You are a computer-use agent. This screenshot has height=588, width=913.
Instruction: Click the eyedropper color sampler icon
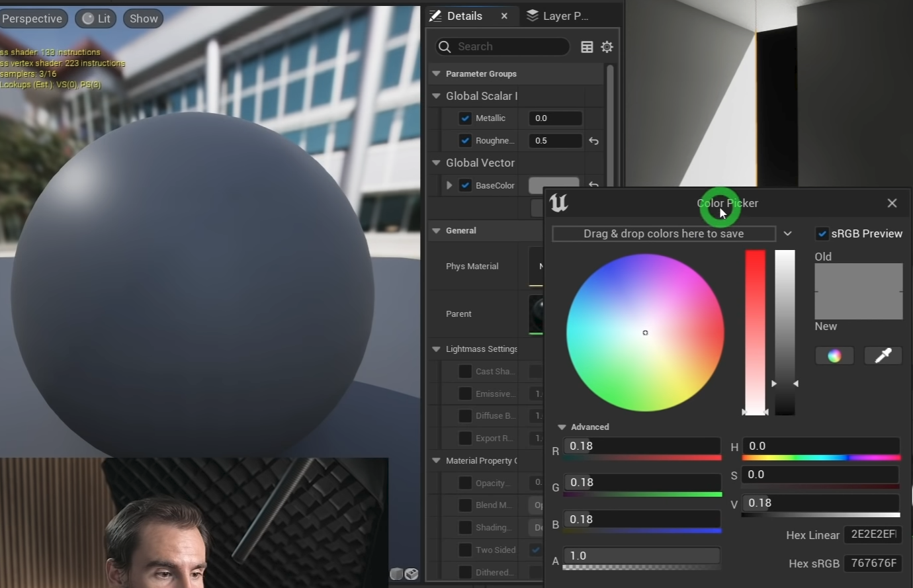click(883, 356)
